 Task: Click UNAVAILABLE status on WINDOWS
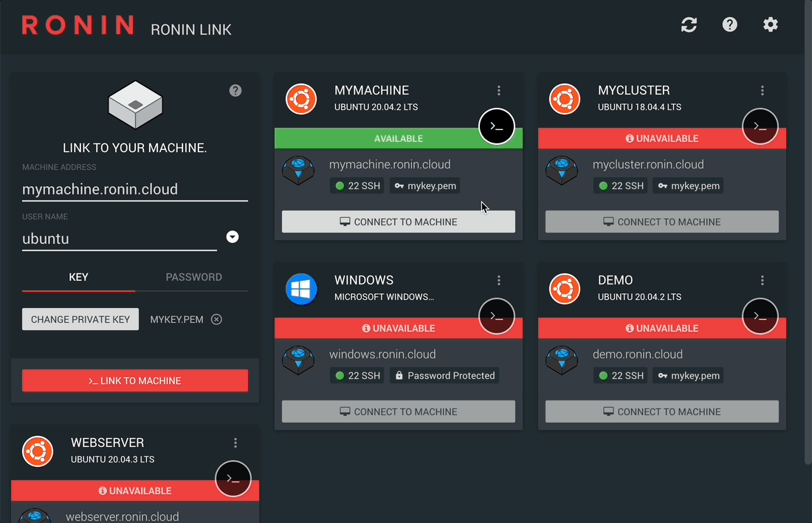click(398, 328)
